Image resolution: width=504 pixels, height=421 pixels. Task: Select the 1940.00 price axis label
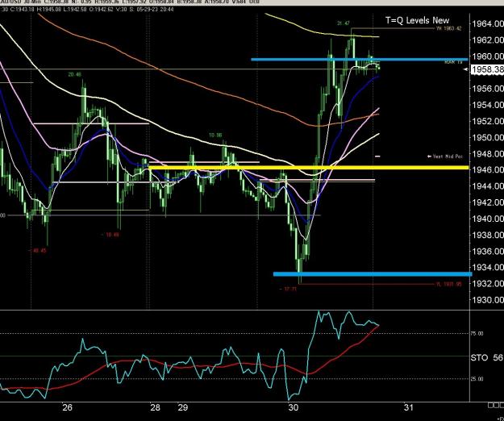click(x=487, y=219)
